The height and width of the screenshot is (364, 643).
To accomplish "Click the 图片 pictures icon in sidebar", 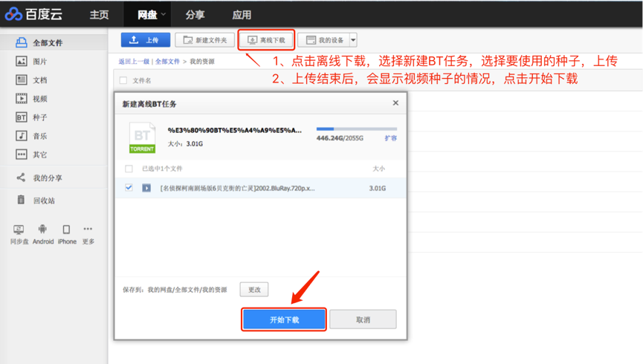I will 22,61.
